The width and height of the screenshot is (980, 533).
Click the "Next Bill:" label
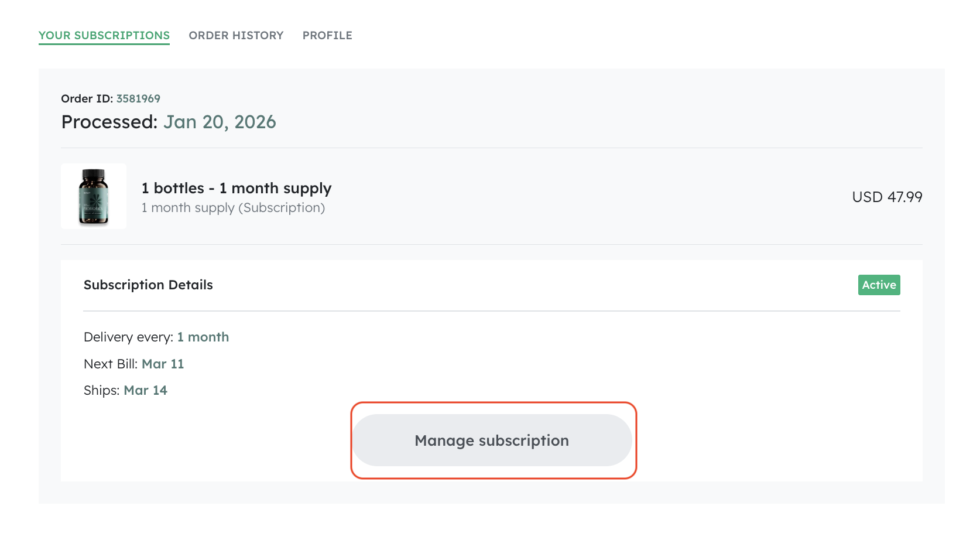click(x=111, y=364)
